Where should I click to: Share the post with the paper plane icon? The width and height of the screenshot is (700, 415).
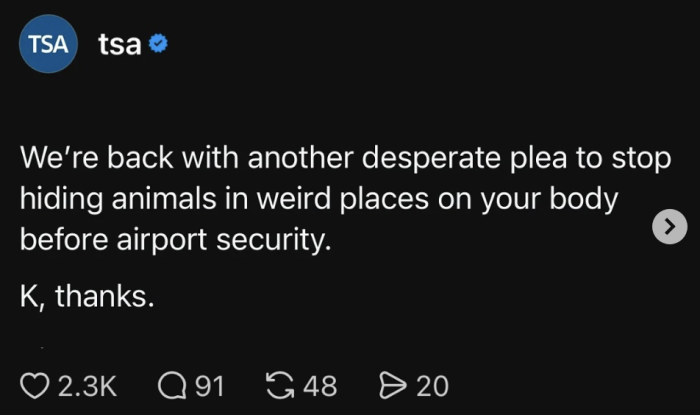(394, 385)
